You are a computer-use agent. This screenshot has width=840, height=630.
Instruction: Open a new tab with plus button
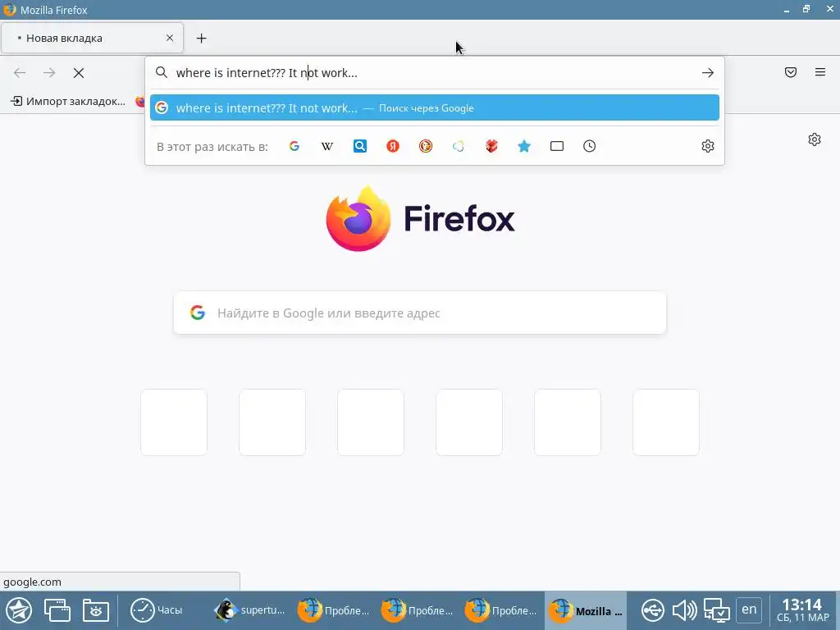tap(202, 38)
